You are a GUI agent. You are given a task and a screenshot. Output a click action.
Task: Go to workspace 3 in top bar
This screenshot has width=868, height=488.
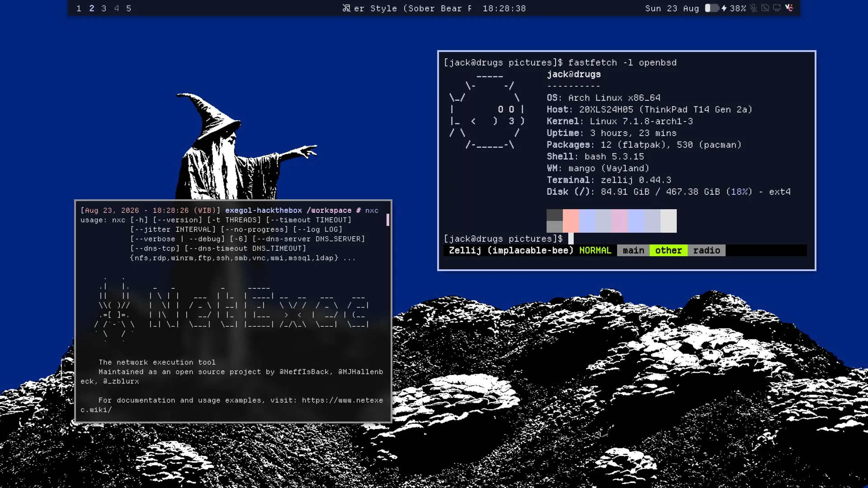pos(104,8)
